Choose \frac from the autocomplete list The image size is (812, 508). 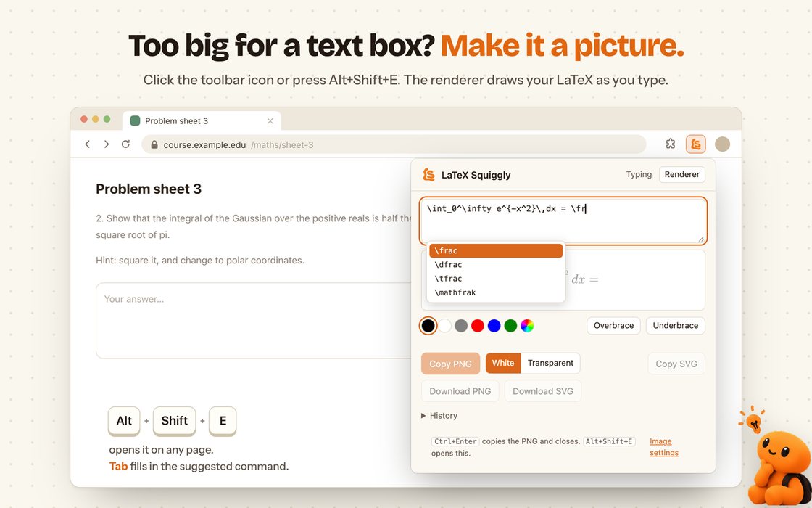[496, 250]
